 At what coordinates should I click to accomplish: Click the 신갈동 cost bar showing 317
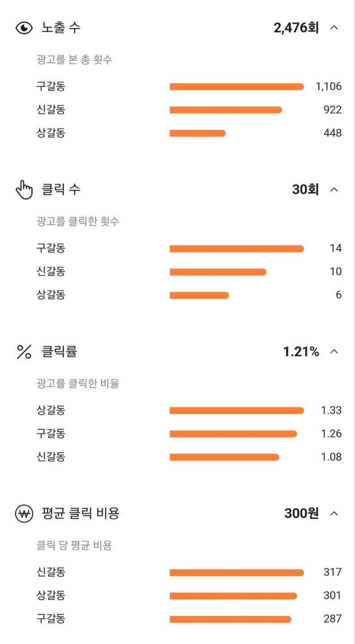237,572
